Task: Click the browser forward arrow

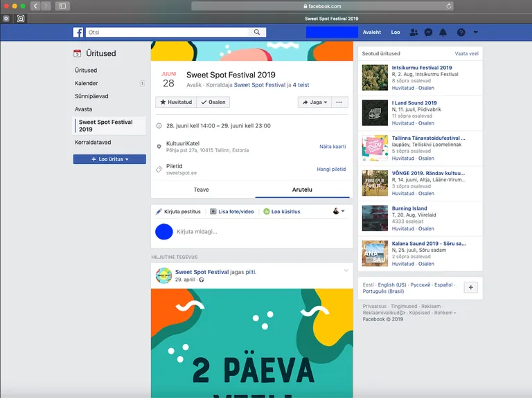Action: click(x=46, y=6)
